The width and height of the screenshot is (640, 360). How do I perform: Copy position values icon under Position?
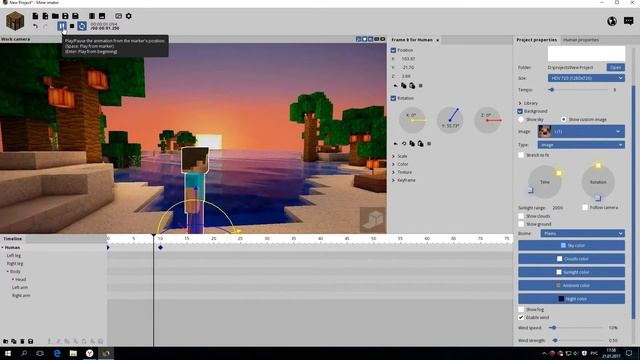coord(404,86)
